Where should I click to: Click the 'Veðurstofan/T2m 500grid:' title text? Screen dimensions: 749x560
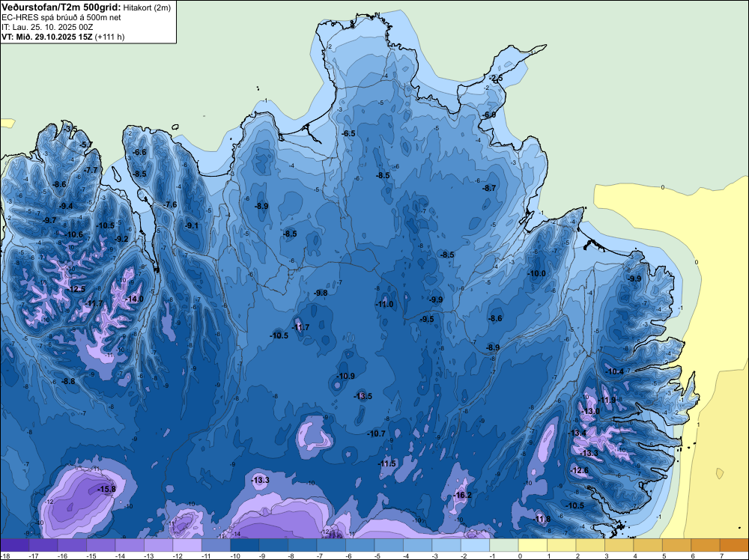click(x=61, y=7)
